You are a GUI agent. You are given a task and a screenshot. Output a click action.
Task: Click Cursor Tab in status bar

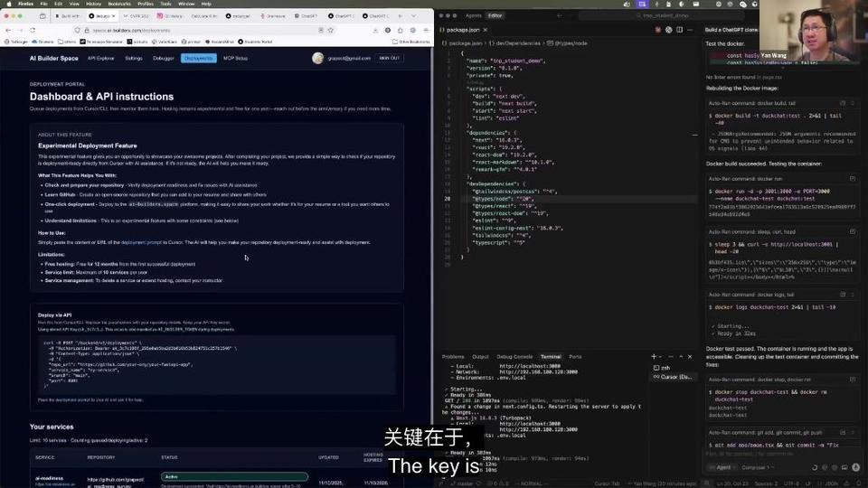coord(607,483)
